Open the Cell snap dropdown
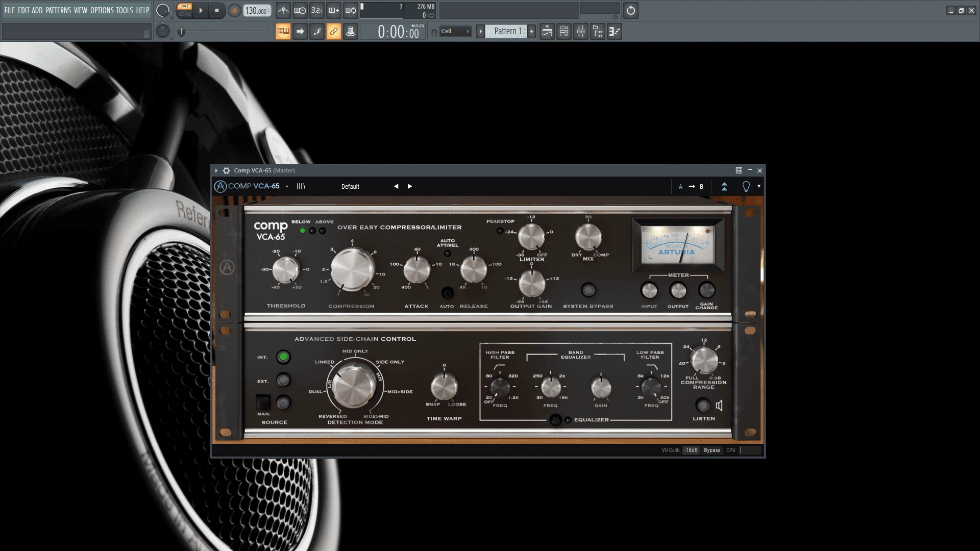 [x=455, y=31]
